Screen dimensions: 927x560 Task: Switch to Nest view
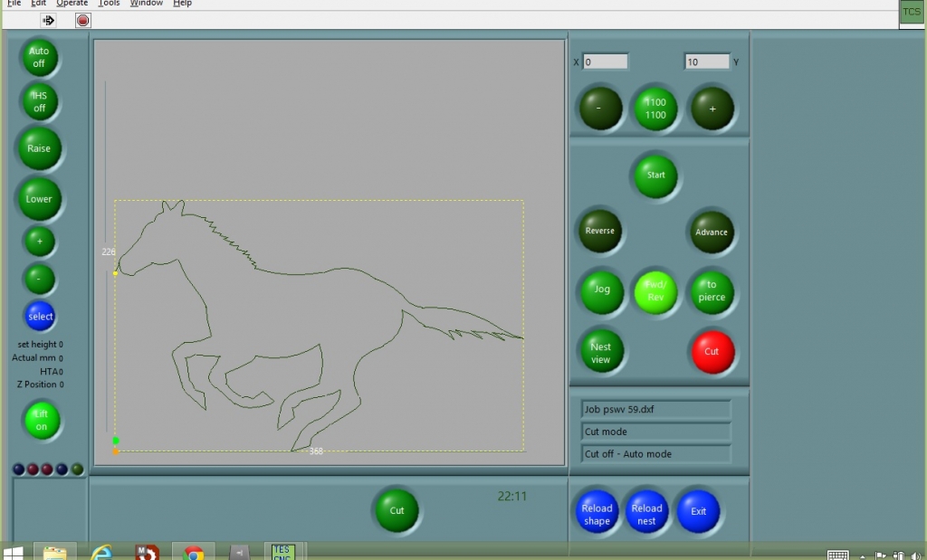(x=601, y=352)
